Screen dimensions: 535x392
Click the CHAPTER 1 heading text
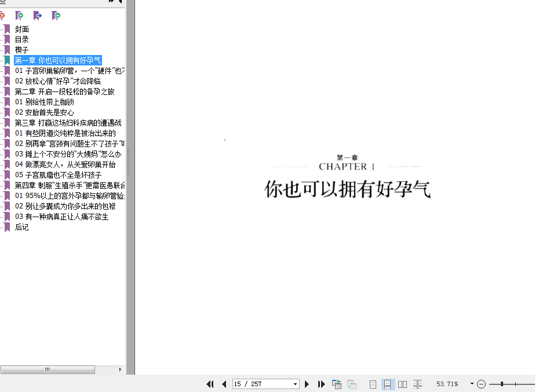(347, 167)
